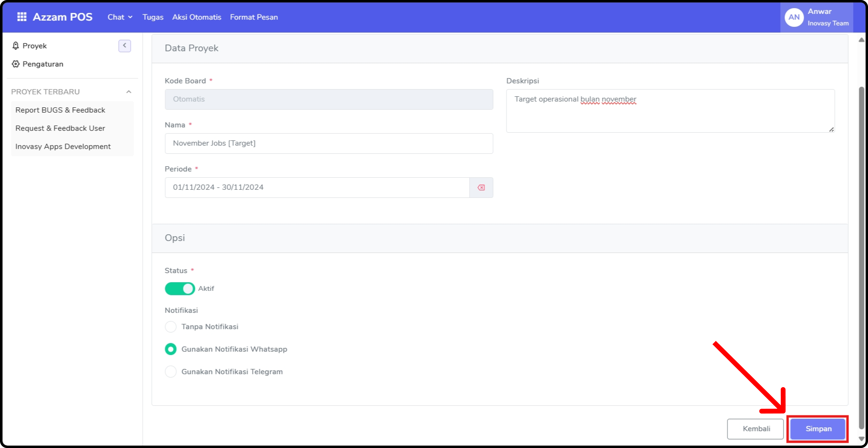Select Gunakan Notifikasi Whatsapp radio
Image resolution: width=868 pixels, height=448 pixels.
click(x=170, y=349)
